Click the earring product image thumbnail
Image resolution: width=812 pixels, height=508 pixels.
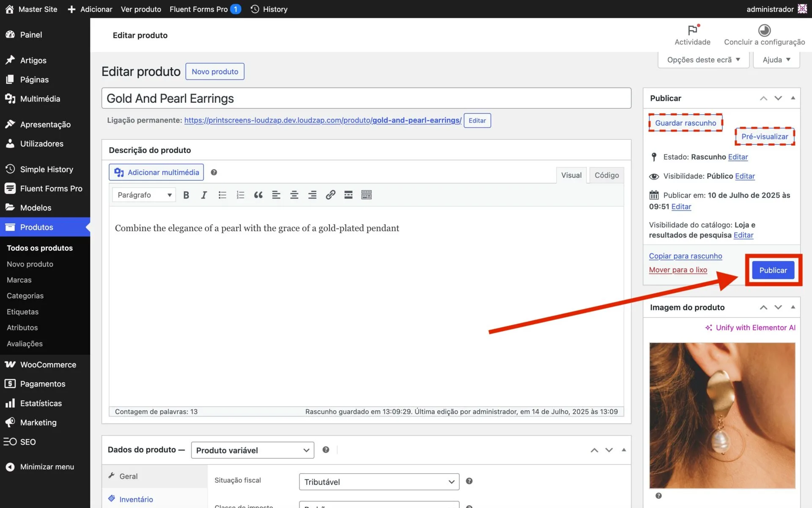[x=722, y=415]
